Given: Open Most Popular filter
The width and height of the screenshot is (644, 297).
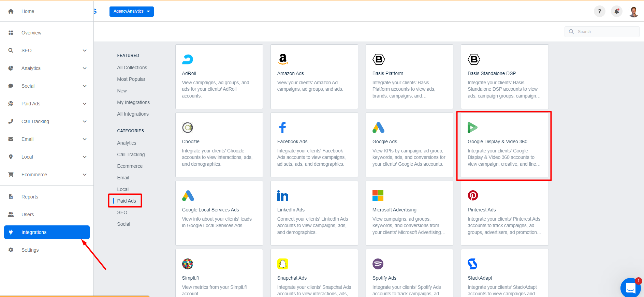Looking at the screenshot, I should tap(131, 79).
